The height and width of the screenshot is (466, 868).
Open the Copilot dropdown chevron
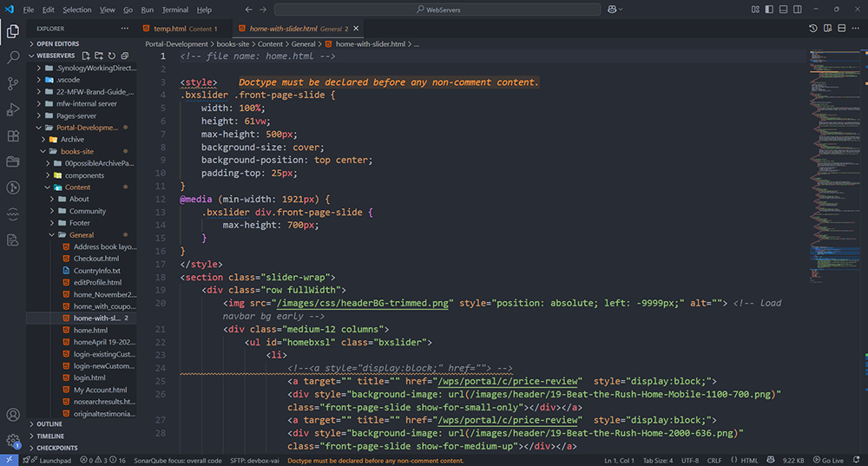point(621,10)
